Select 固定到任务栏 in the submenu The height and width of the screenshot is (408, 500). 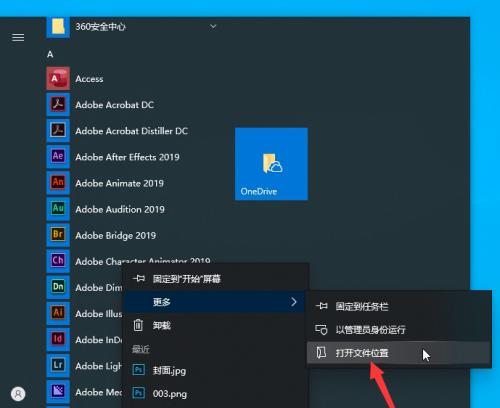click(399, 306)
